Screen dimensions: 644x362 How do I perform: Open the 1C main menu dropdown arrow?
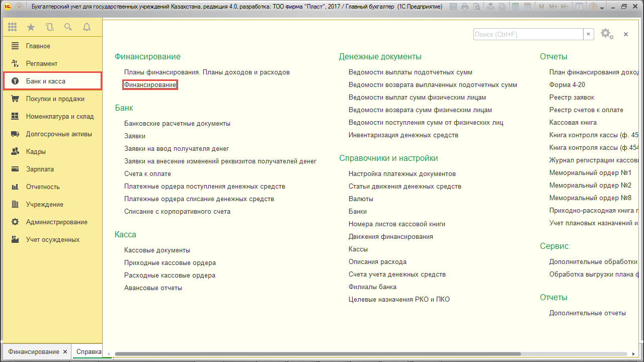[19, 7]
